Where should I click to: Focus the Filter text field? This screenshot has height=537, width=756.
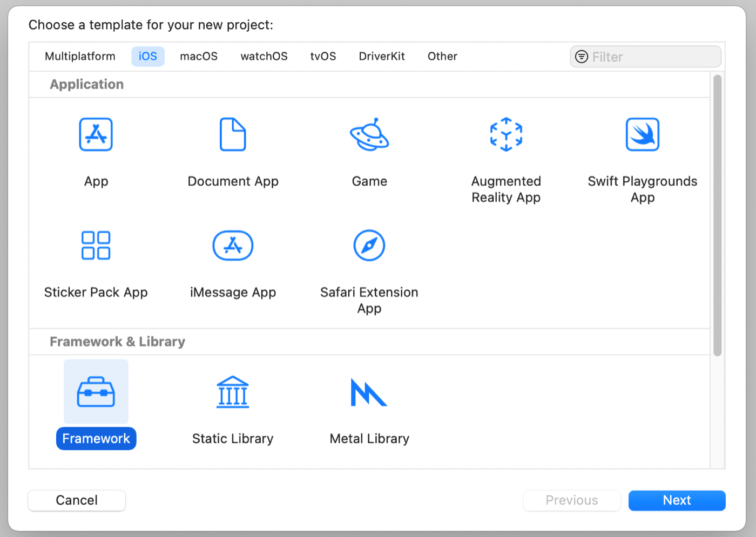coord(646,57)
